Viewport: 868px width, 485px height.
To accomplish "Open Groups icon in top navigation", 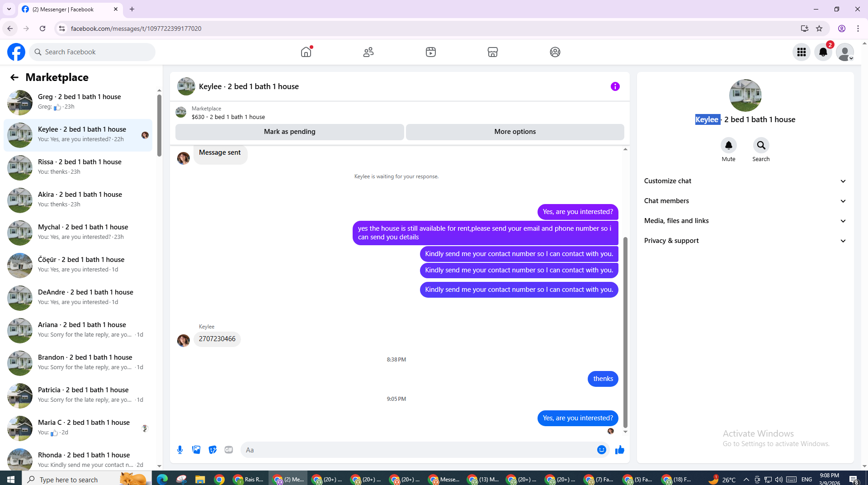I will pyautogui.click(x=555, y=52).
